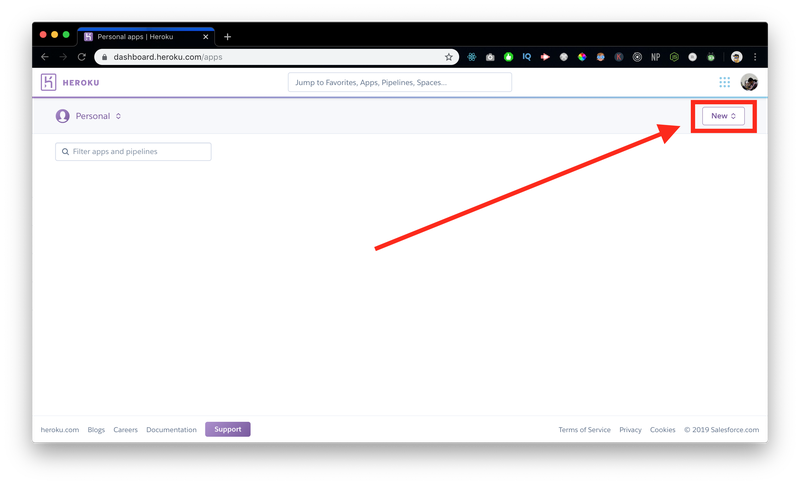The image size is (800, 485).
Task: Open a new browser tab
Action: pyautogui.click(x=228, y=37)
